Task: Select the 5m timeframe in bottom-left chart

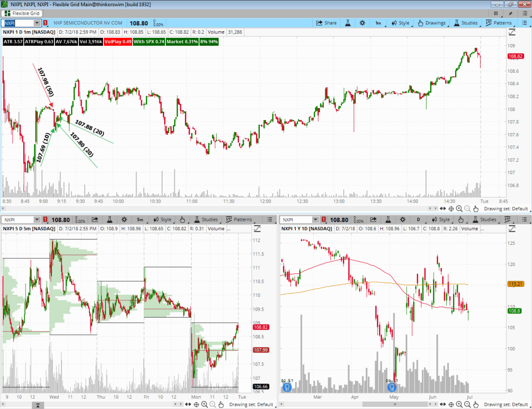Action: tap(140, 219)
